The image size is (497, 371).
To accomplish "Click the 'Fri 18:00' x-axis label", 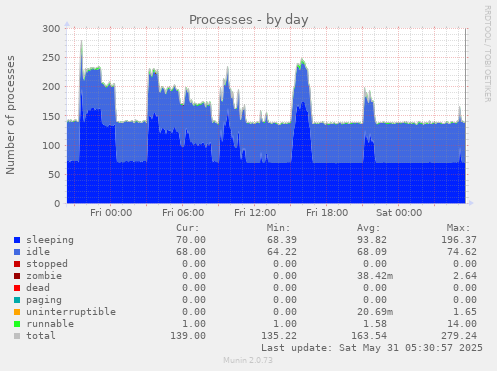I will [327, 213].
